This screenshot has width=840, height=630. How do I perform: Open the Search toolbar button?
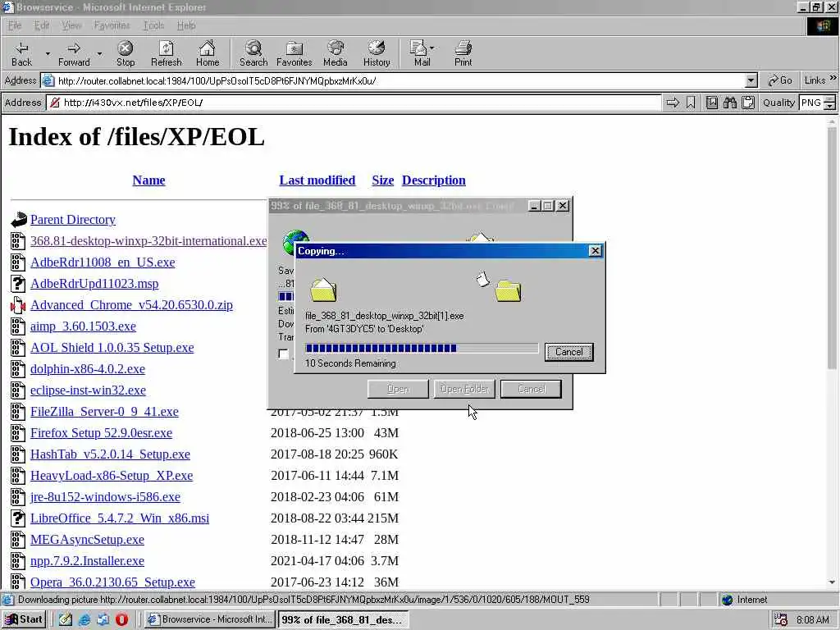(x=253, y=53)
